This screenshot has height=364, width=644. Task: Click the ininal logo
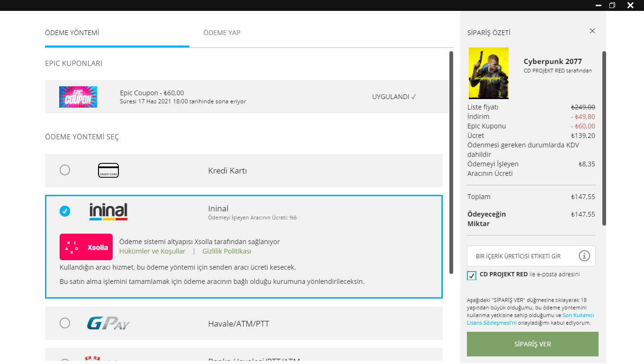point(108,212)
